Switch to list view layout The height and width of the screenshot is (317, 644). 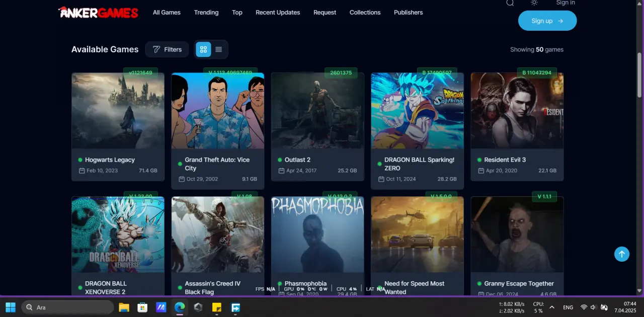pyautogui.click(x=218, y=49)
